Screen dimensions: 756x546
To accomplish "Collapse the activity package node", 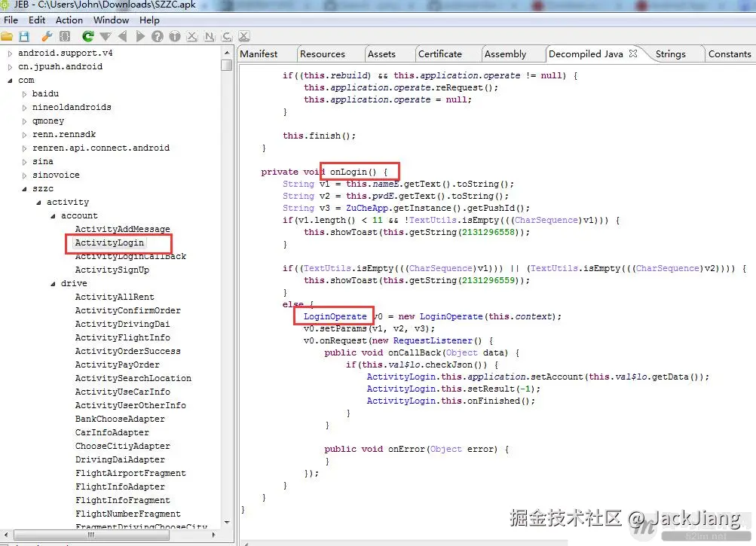I will [x=38, y=203].
